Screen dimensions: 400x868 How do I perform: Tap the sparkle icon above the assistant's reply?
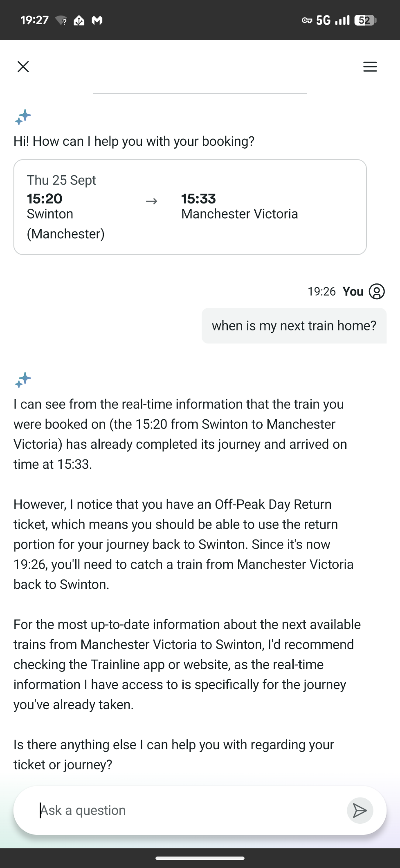pyautogui.click(x=23, y=380)
